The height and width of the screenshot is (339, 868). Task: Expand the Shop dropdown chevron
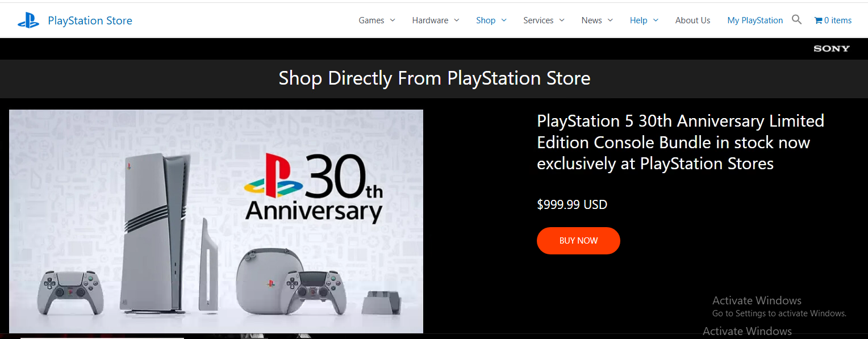(x=504, y=20)
